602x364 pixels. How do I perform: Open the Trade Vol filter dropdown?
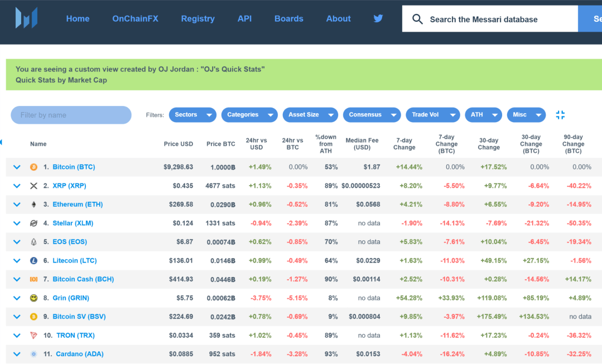pyautogui.click(x=432, y=115)
